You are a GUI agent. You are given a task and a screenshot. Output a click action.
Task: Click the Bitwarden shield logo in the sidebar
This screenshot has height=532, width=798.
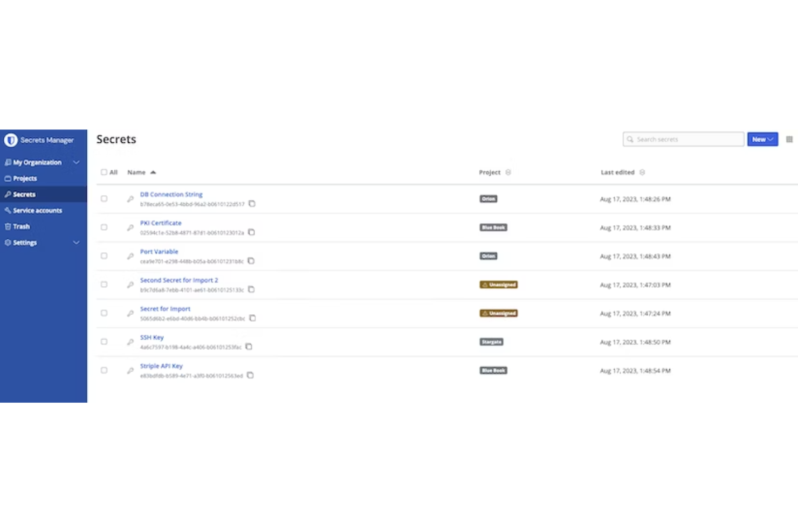pos(11,140)
